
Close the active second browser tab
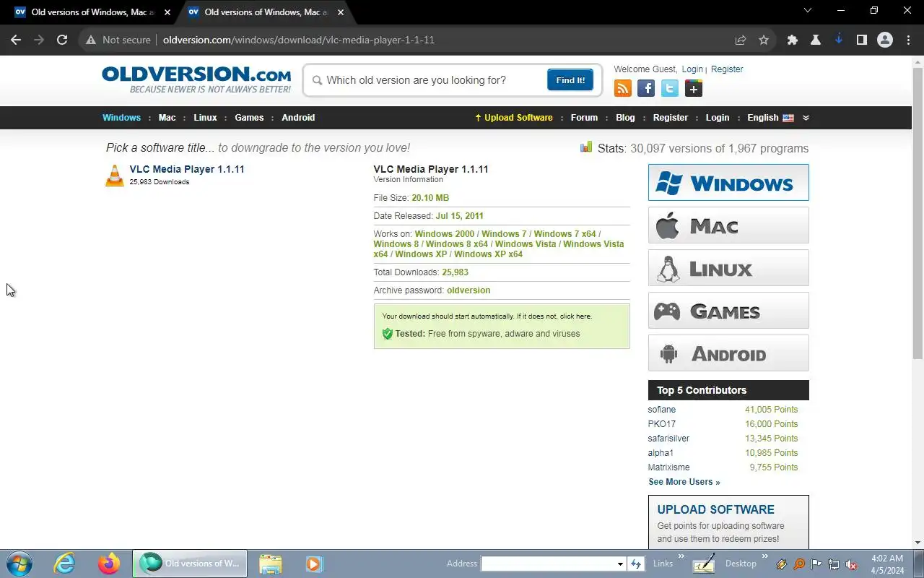pyautogui.click(x=341, y=12)
